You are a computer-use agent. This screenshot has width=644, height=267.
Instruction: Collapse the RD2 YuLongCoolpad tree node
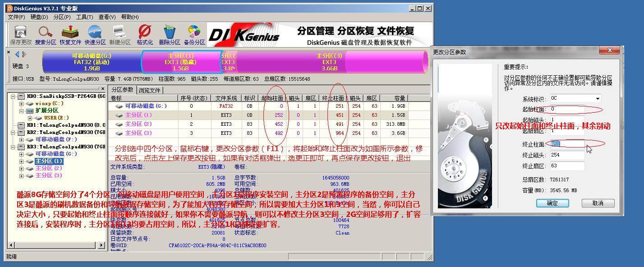(13, 132)
